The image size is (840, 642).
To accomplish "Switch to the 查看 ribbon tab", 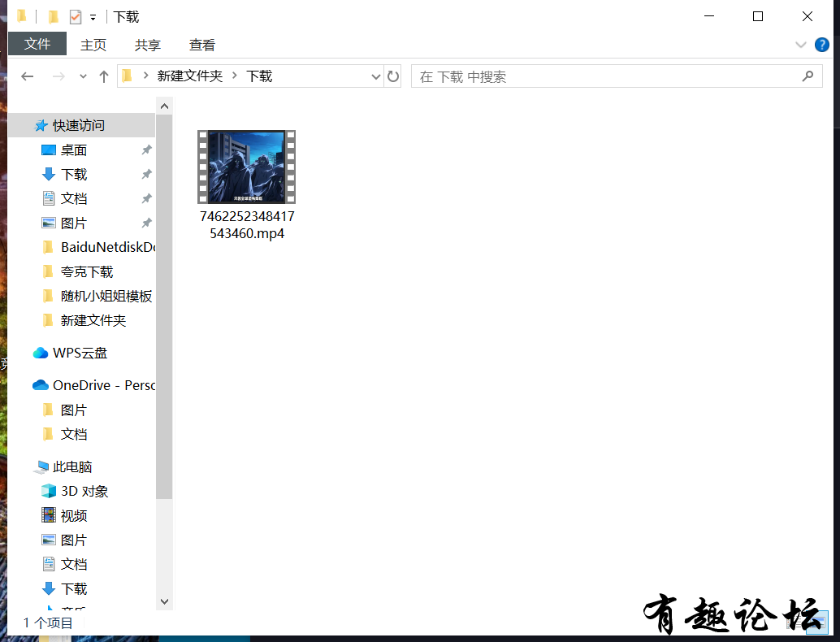I will pos(202,45).
